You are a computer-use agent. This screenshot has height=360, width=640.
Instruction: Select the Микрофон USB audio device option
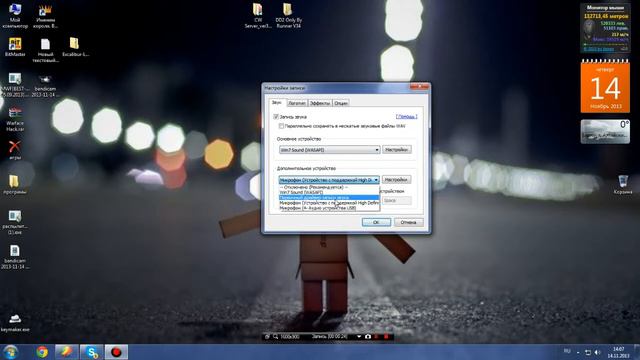pyautogui.click(x=329, y=208)
